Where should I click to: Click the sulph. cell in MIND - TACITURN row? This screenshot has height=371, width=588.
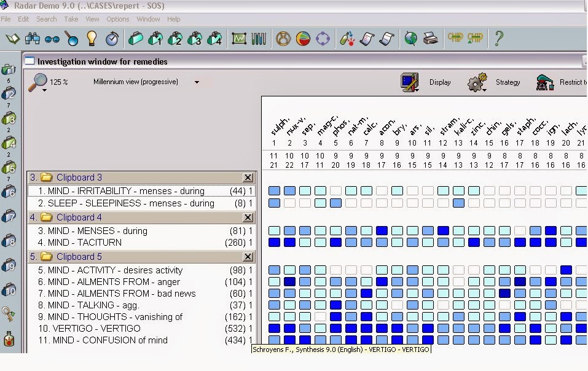pos(274,243)
